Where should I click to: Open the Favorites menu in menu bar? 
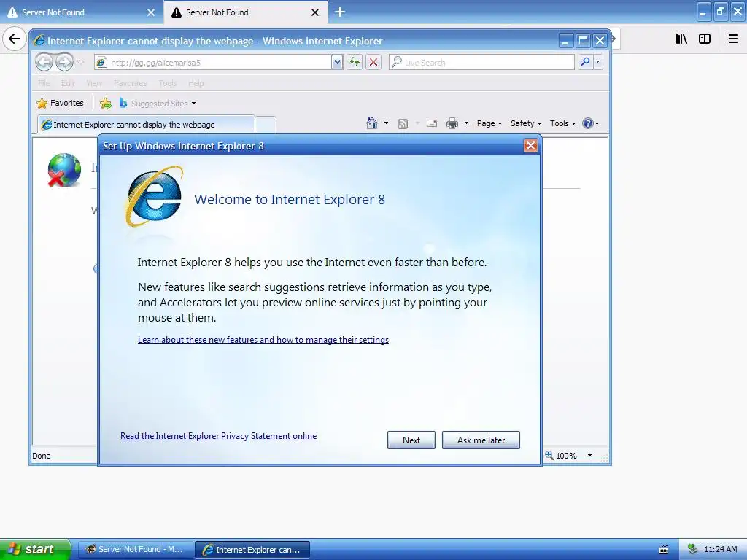click(x=130, y=83)
